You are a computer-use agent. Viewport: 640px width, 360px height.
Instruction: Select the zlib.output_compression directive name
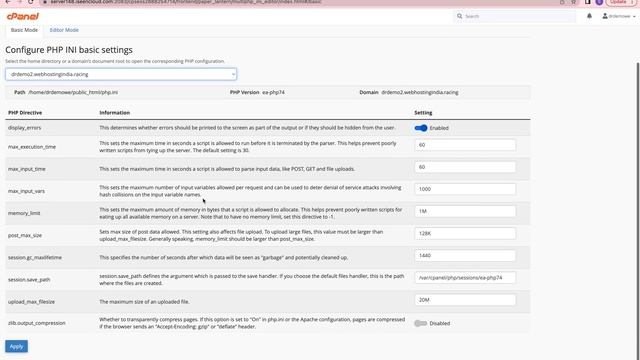pyautogui.click(x=37, y=323)
